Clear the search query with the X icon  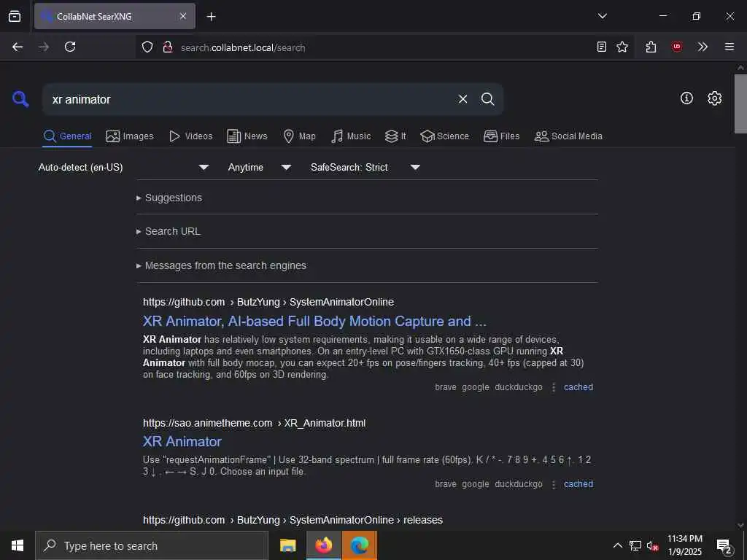pos(462,99)
